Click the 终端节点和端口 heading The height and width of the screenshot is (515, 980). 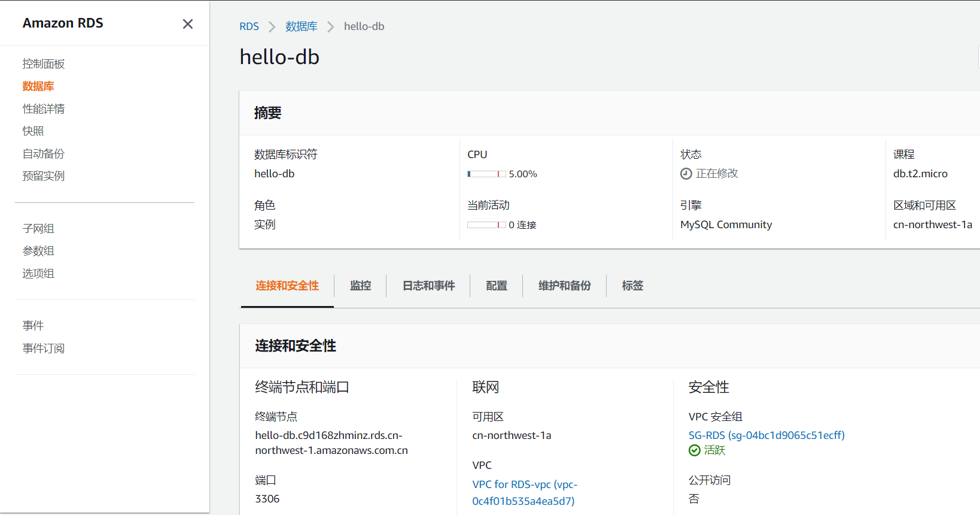(302, 387)
